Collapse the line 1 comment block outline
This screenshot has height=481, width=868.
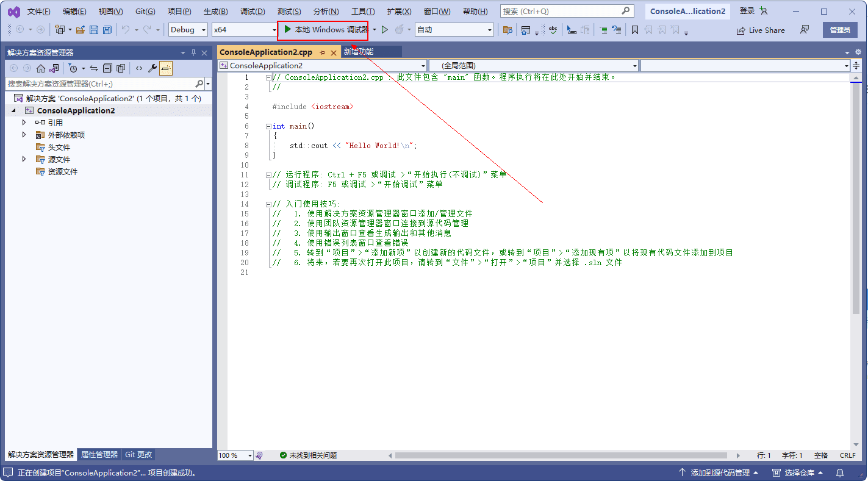(269, 77)
